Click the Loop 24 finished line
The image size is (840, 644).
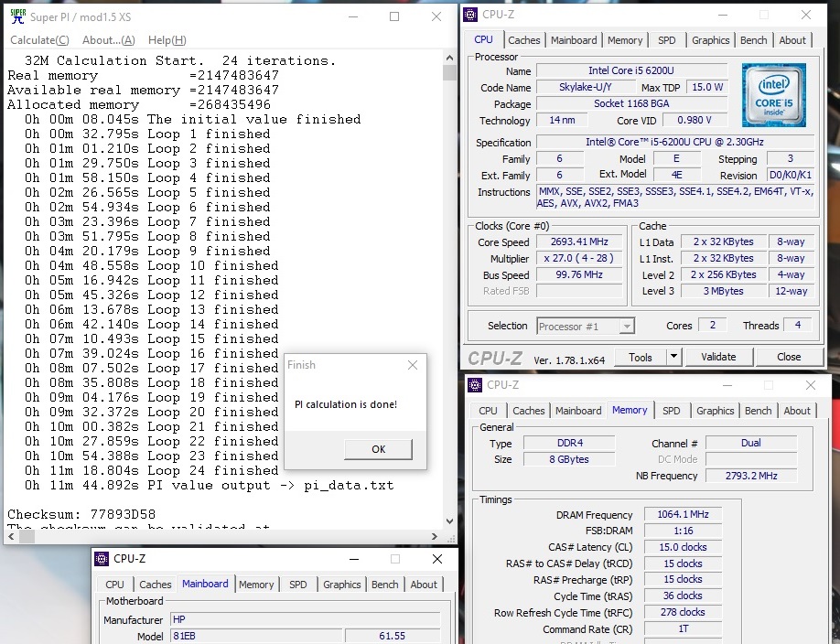[x=152, y=471]
